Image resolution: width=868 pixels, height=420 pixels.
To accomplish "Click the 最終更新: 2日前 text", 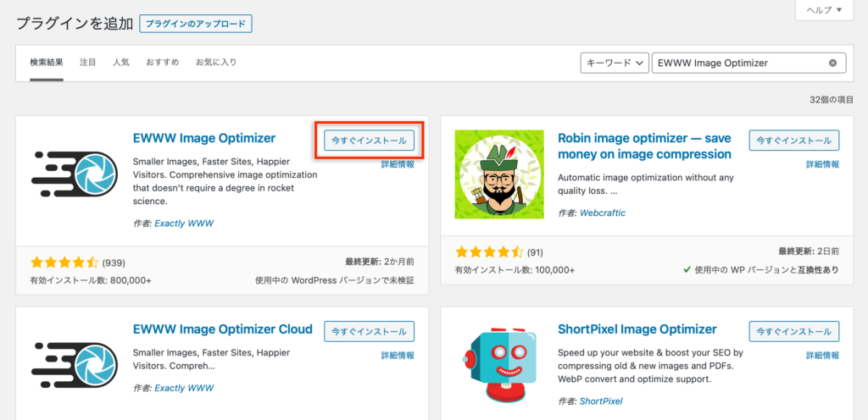I will coord(809,251).
